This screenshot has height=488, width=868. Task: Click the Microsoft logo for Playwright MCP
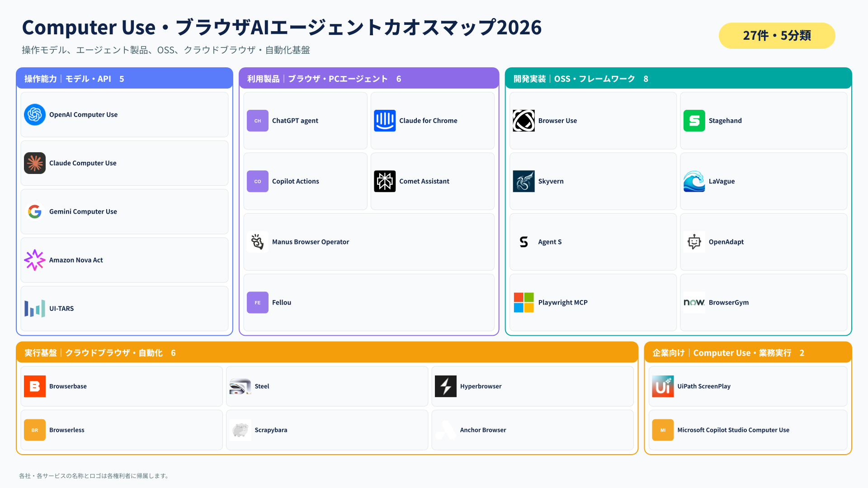click(524, 303)
